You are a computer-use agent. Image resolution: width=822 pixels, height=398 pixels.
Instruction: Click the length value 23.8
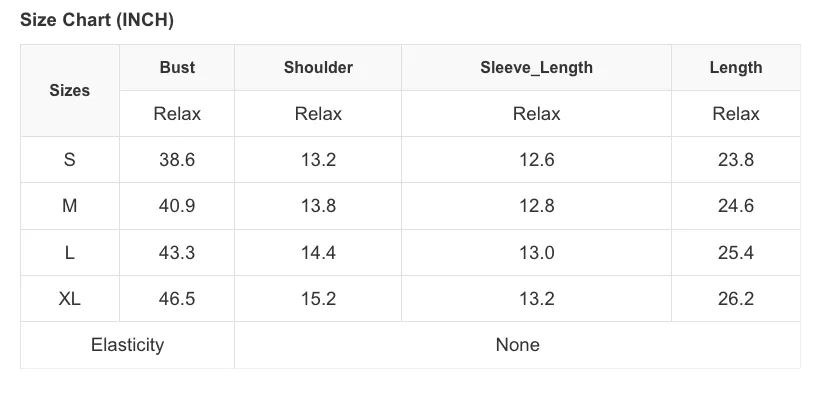[x=736, y=159]
